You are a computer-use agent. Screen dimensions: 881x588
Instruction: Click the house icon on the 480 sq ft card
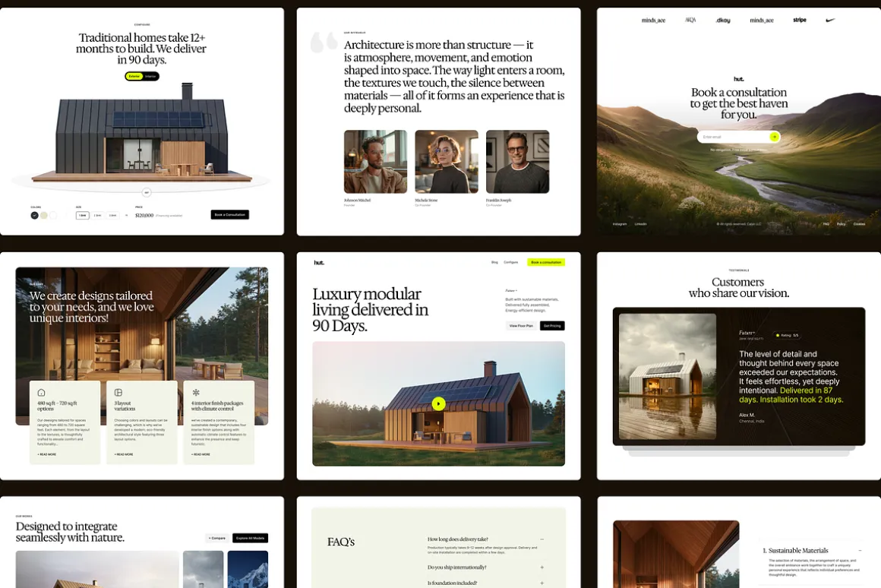[41, 392]
